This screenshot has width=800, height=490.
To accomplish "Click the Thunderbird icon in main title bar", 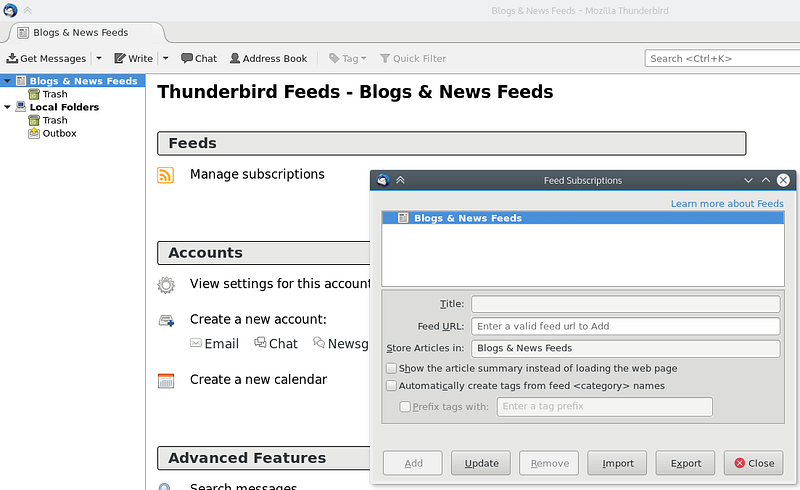I will click(10, 10).
